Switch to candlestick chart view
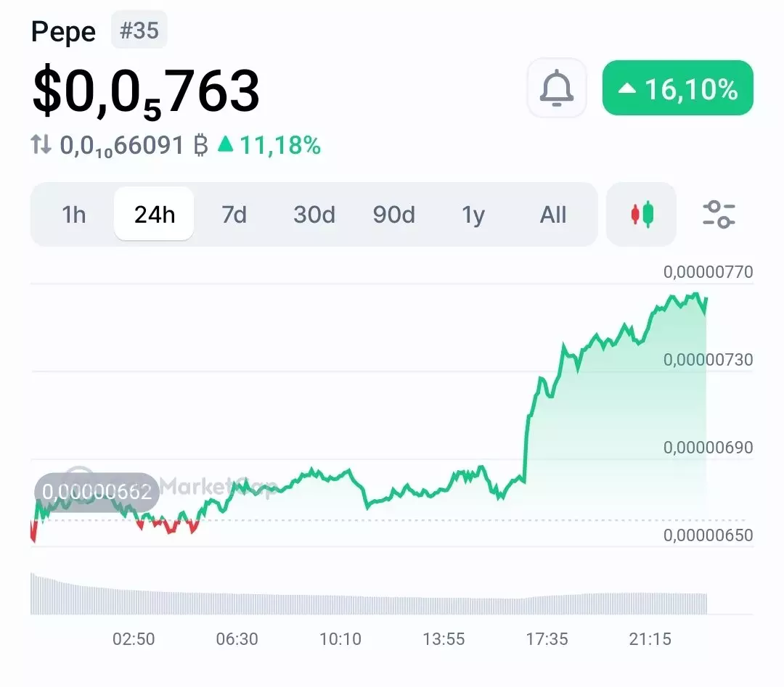784x687 pixels. 642,215
